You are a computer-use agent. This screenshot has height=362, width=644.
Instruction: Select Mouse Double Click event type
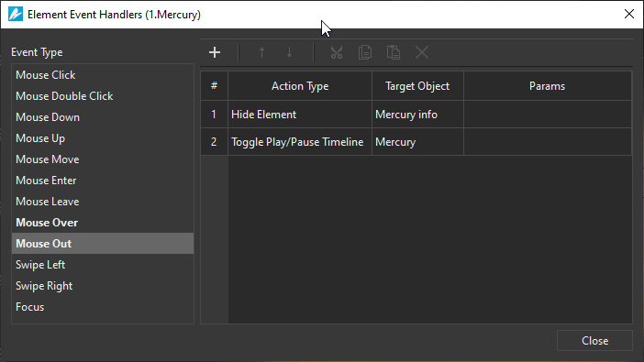[103, 96]
